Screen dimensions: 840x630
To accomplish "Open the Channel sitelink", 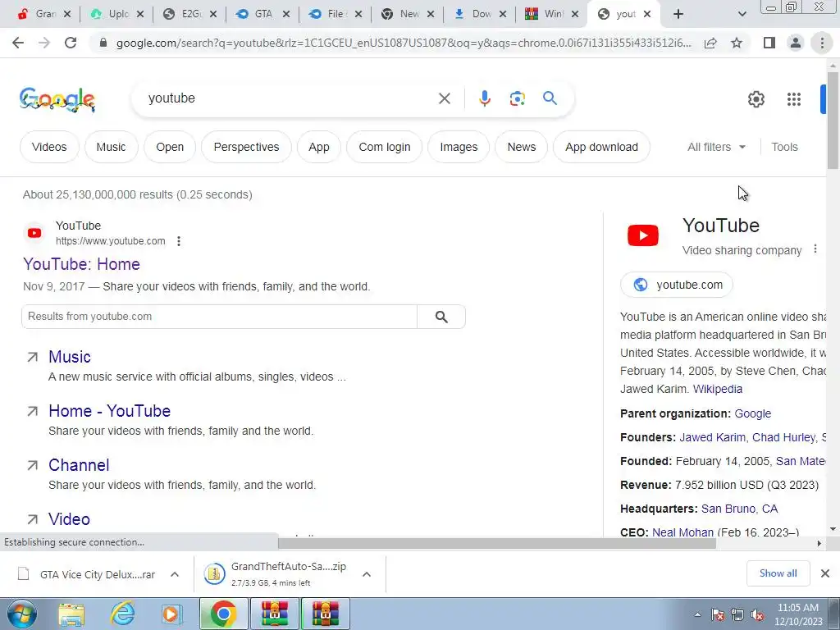I will (x=79, y=465).
